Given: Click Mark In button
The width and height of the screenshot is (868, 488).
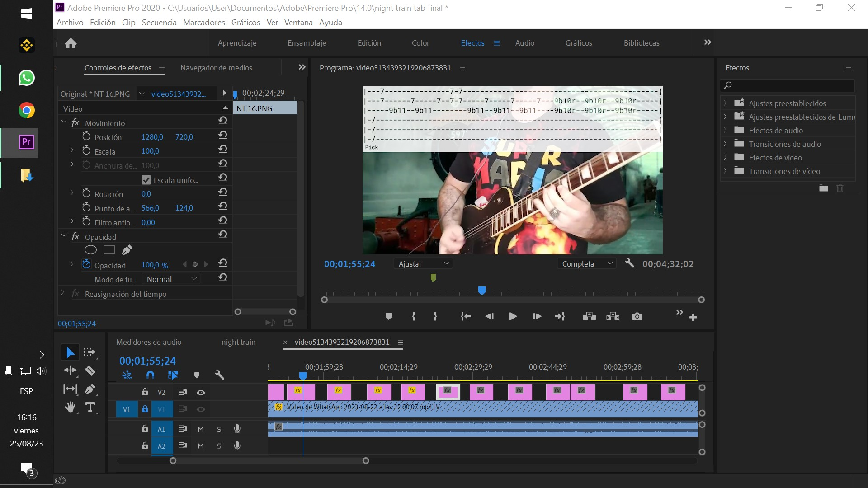Looking at the screenshot, I should [x=414, y=316].
